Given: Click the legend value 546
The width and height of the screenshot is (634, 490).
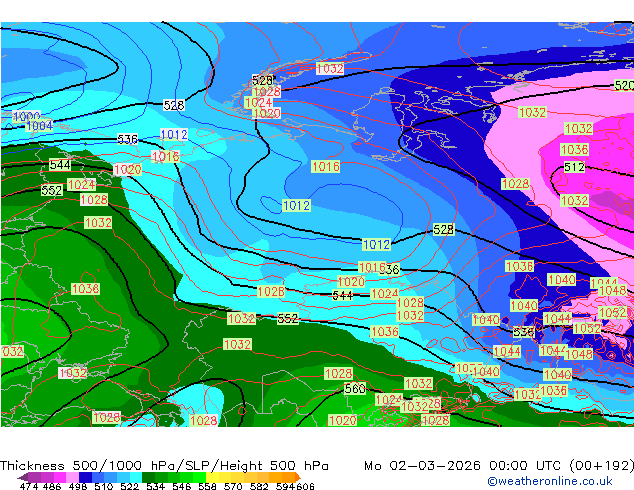Looking at the screenshot, I should tap(182, 486).
